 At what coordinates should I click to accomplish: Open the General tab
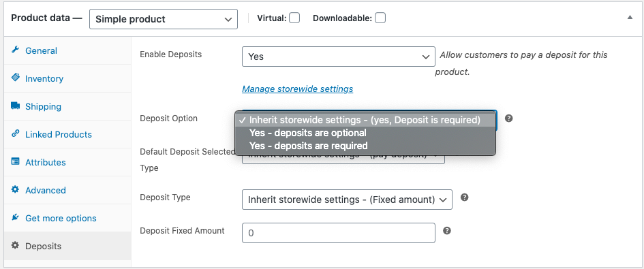point(67,50)
